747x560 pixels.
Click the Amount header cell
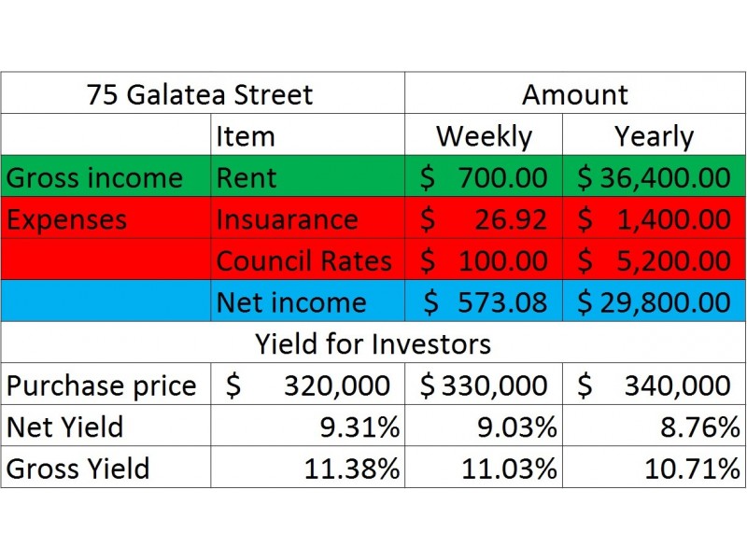point(575,92)
